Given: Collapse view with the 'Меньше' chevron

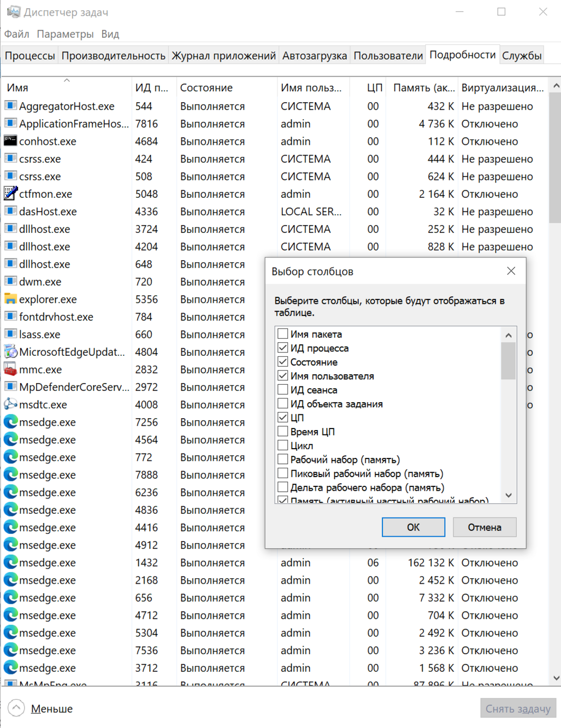Looking at the screenshot, I should click(x=16, y=708).
